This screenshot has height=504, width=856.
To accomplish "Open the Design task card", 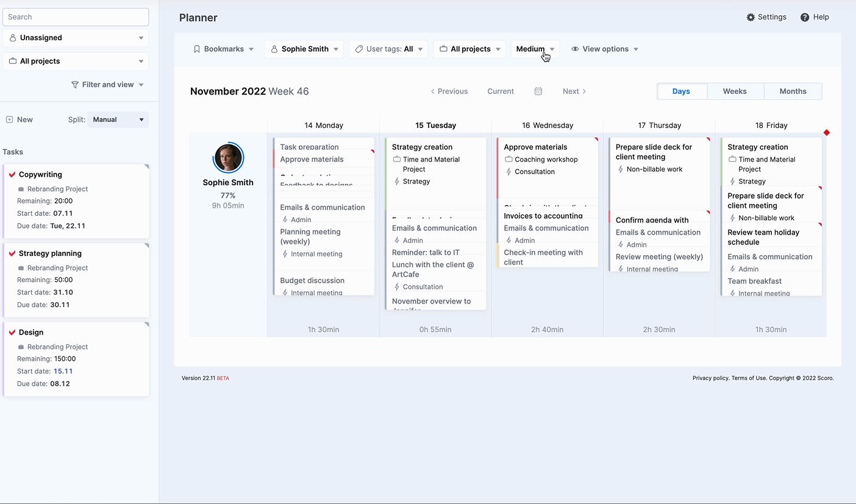I will [x=76, y=359].
